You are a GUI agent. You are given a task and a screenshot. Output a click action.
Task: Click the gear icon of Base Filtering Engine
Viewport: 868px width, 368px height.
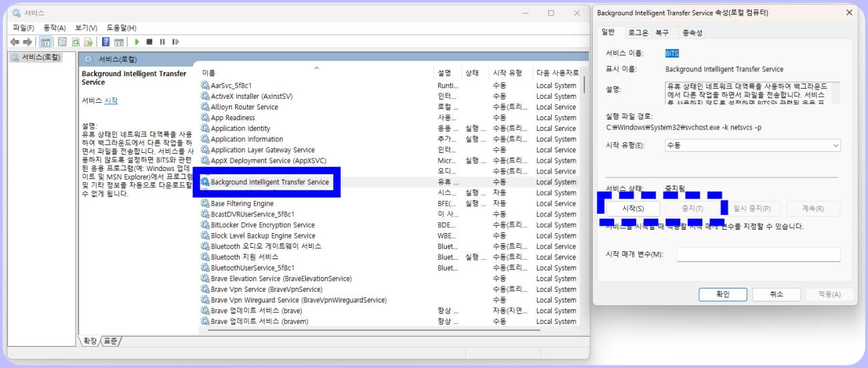coord(205,203)
